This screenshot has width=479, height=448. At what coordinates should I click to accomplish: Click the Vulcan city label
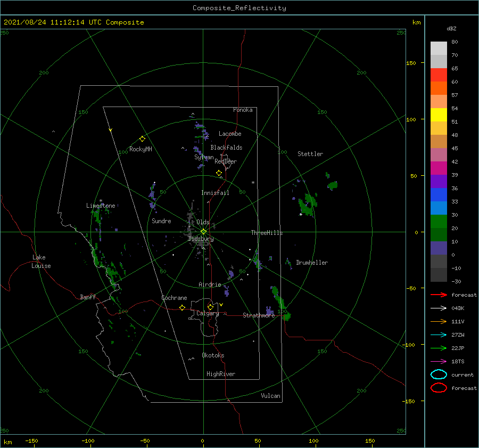tap(271, 396)
